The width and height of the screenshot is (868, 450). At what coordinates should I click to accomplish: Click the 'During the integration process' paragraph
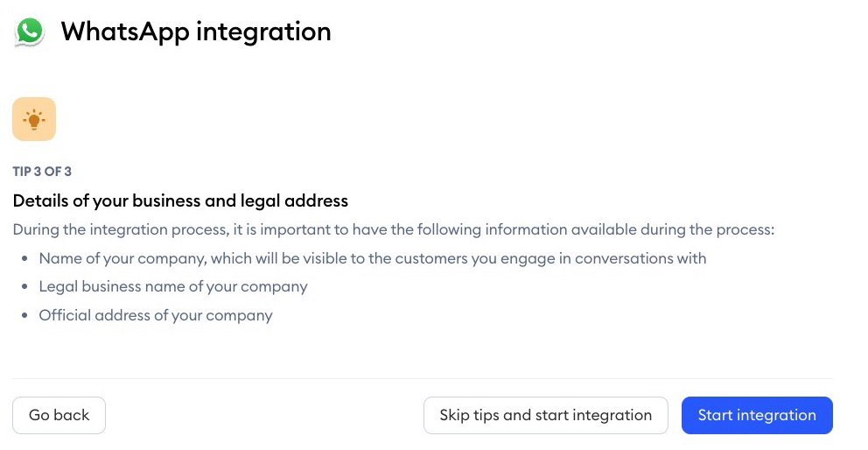tap(394, 229)
